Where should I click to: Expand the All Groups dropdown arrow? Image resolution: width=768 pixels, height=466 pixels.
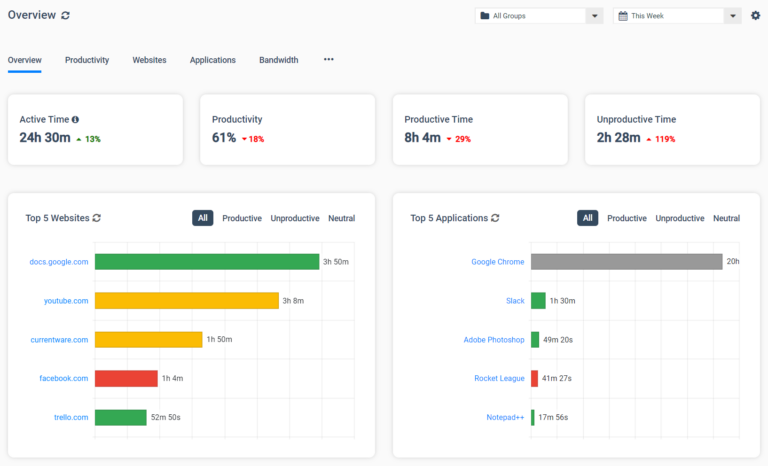595,16
